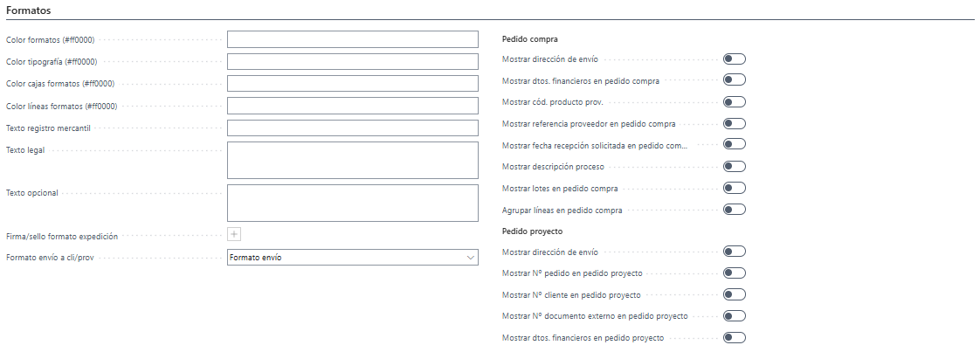The width and height of the screenshot is (980, 352).
Task: Open the Formato envío a cli/prov dropdown
Action: (x=353, y=257)
